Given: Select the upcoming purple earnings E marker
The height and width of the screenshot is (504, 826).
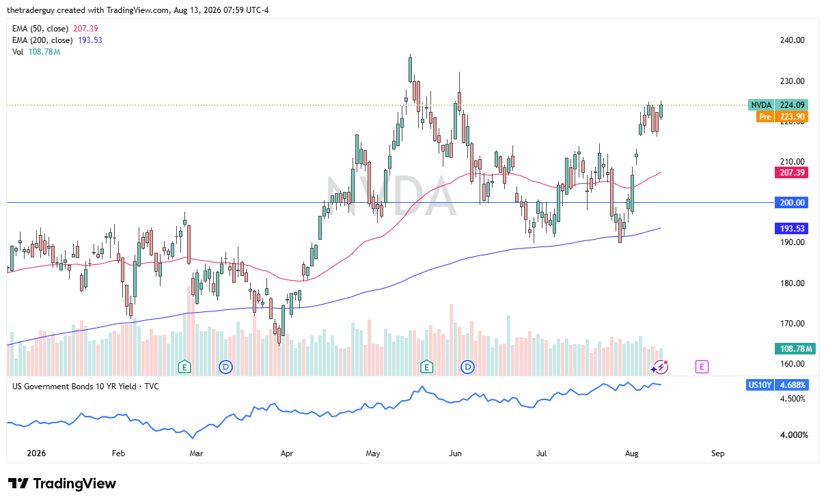Looking at the screenshot, I should click(x=702, y=367).
